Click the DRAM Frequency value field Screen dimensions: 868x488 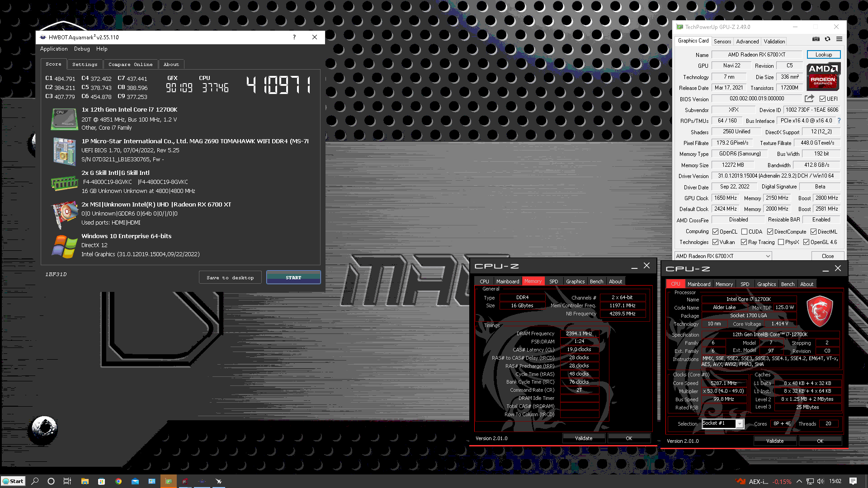point(579,333)
